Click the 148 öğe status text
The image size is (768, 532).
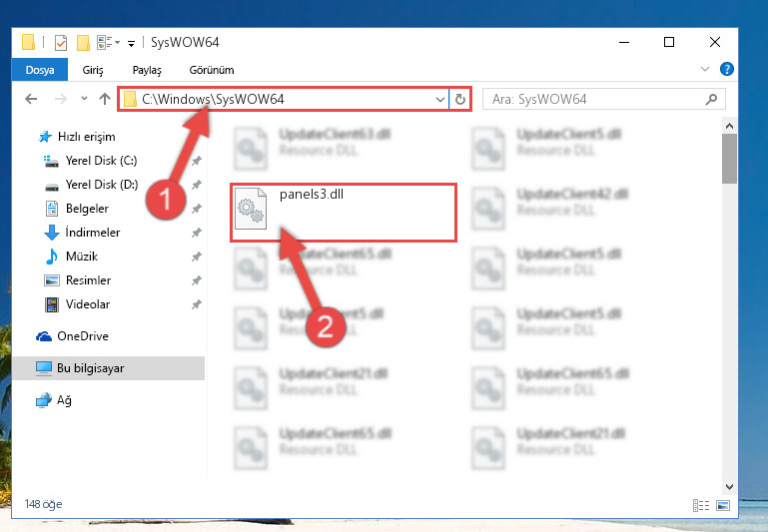44,504
